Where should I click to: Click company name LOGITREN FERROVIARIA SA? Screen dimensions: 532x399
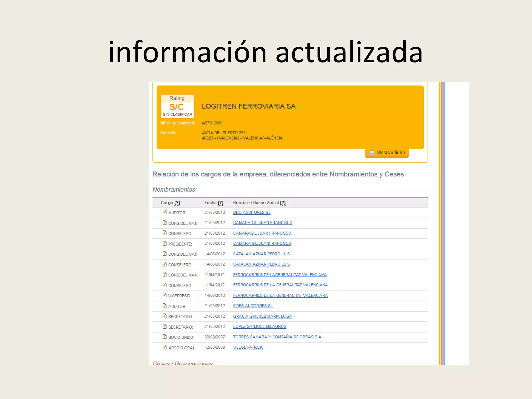point(249,106)
